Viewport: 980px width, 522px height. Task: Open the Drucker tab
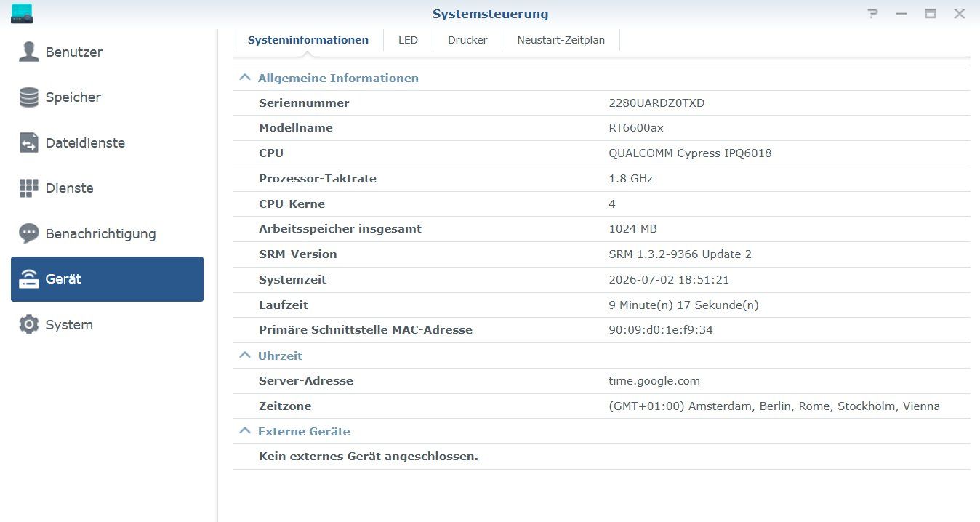467,40
